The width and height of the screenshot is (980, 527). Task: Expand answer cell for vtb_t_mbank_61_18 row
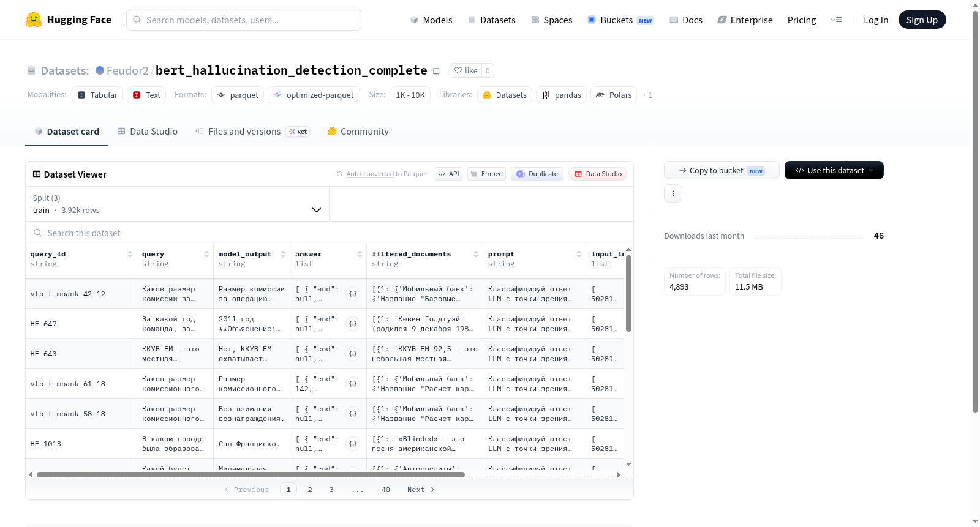(x=353, y=384)
